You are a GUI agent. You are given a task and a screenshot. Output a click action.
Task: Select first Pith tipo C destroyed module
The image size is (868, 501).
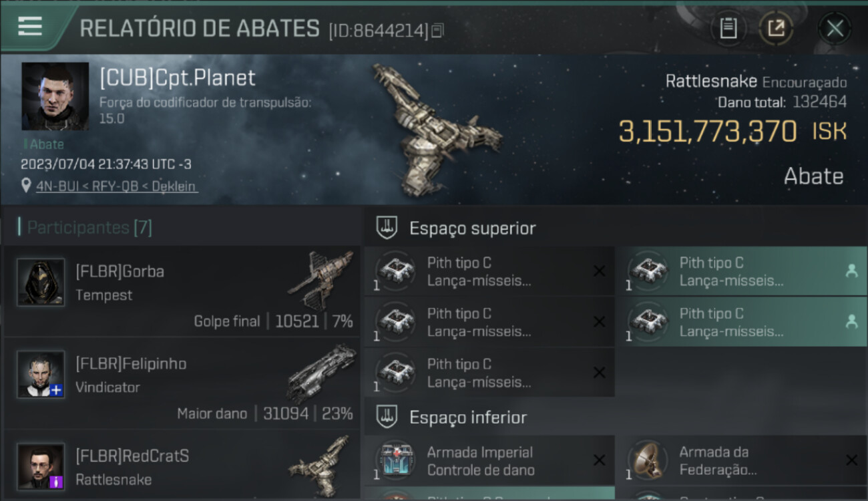(x=489, y=271)
